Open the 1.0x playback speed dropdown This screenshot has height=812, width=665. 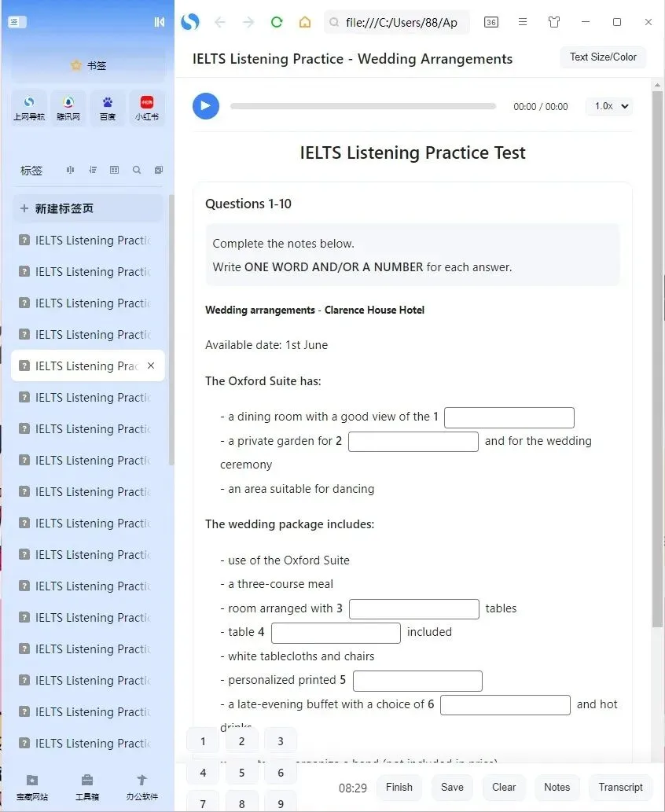pos(609,106)
